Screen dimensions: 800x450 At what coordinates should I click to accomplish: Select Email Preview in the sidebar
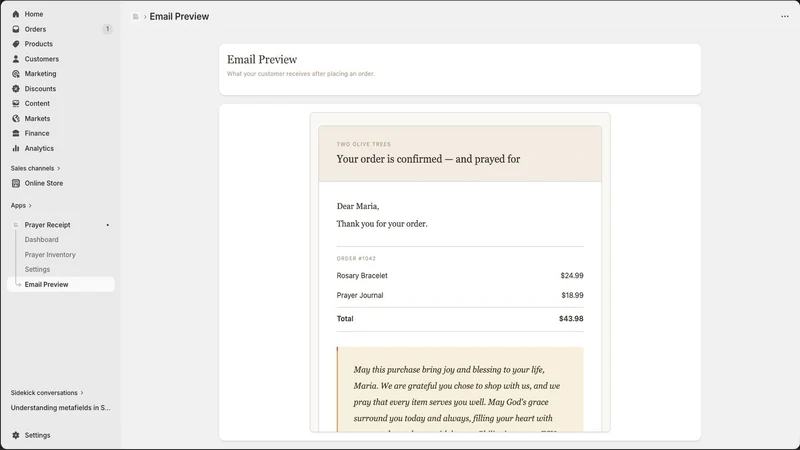(x=61, y=284)
